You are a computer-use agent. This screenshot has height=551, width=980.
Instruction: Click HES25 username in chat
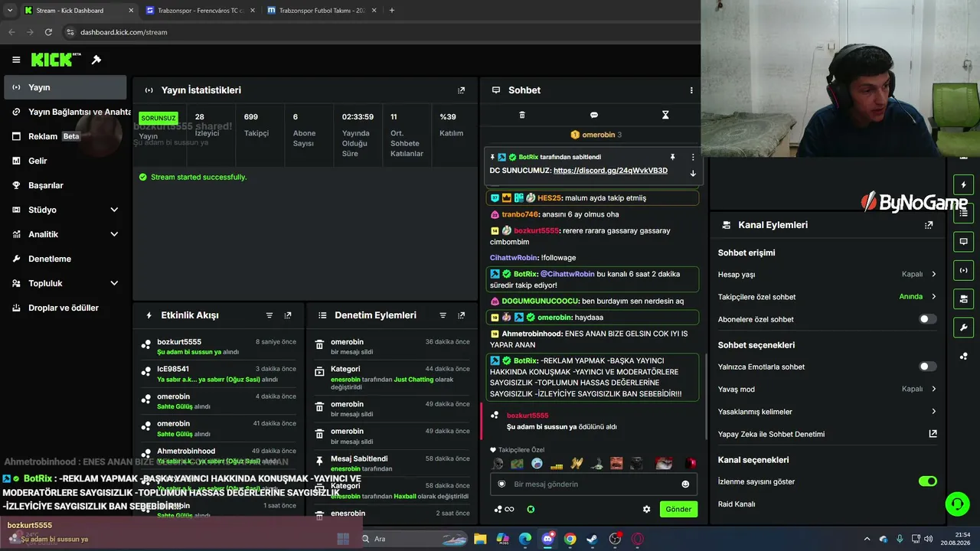tap(550, 198)
